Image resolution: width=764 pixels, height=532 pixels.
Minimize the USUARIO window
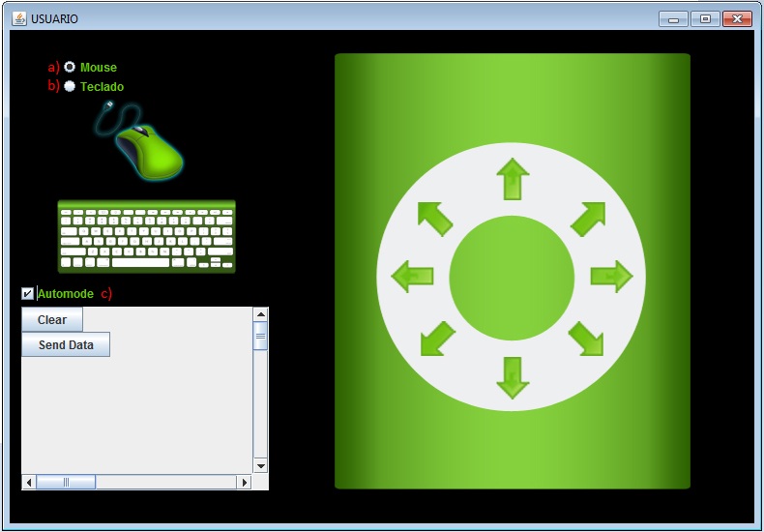coord(673,19)
